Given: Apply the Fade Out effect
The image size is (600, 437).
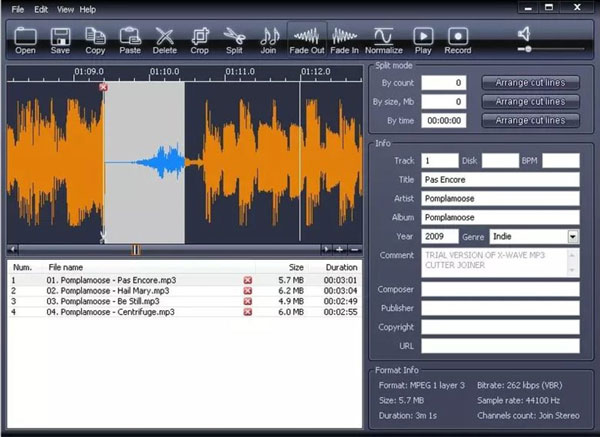Looking at the screenshot, I should (307, 40).
